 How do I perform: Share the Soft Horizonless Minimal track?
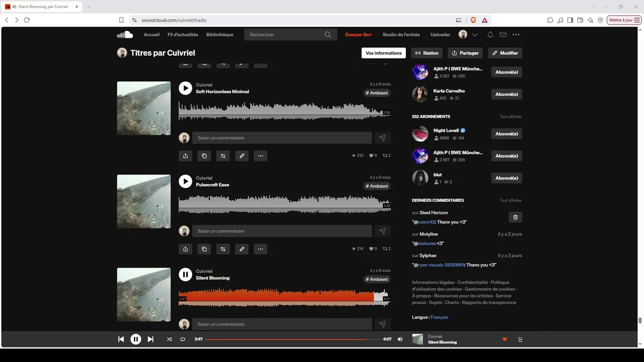(x=186, y=156)
